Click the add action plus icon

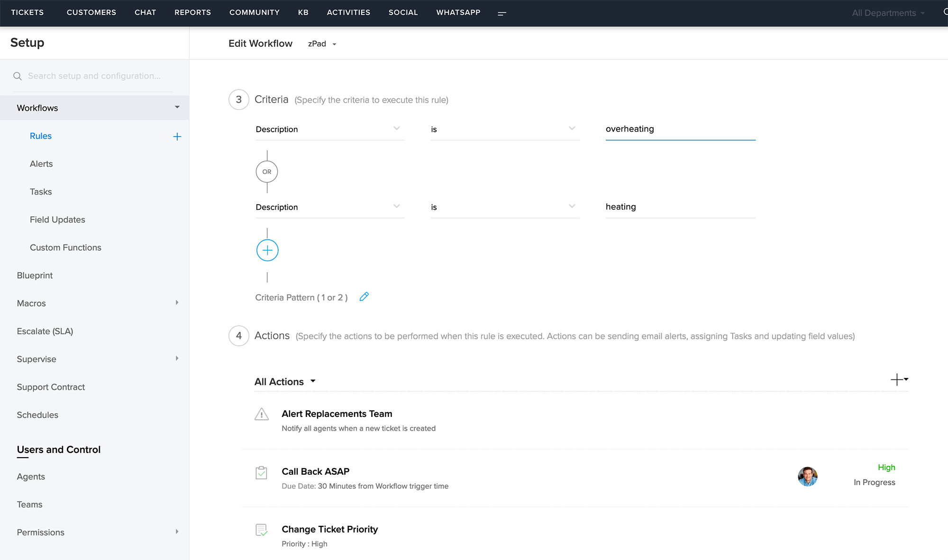click(x=897, y=379)
